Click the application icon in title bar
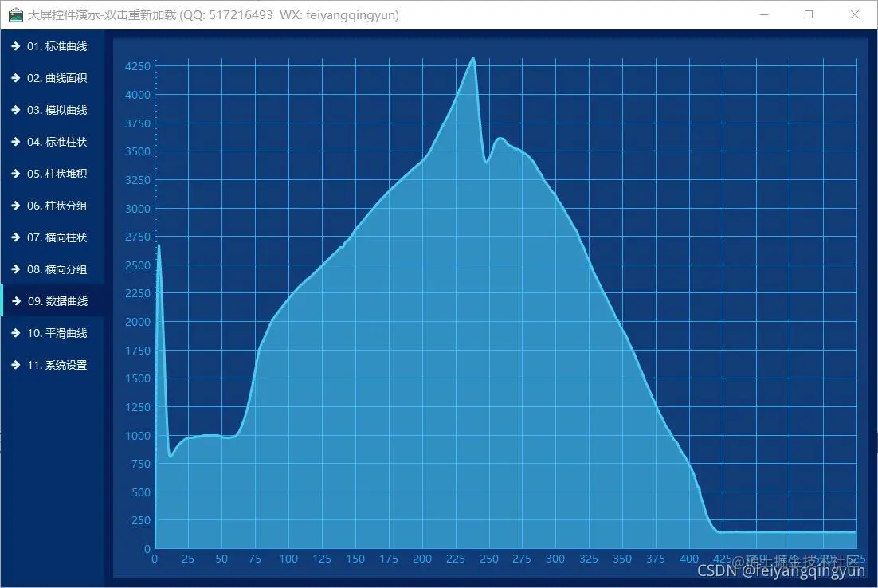This screenshot has height=588, width=878. (x=15, y=15)
